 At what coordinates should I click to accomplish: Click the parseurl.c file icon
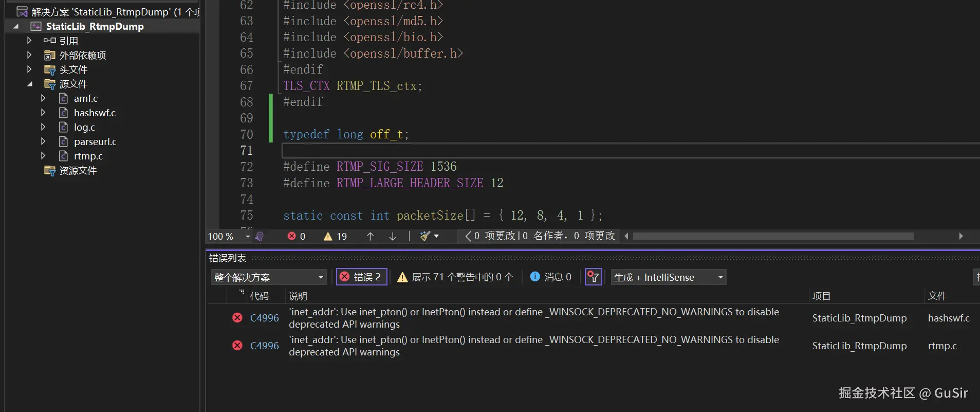click(64, 141)
